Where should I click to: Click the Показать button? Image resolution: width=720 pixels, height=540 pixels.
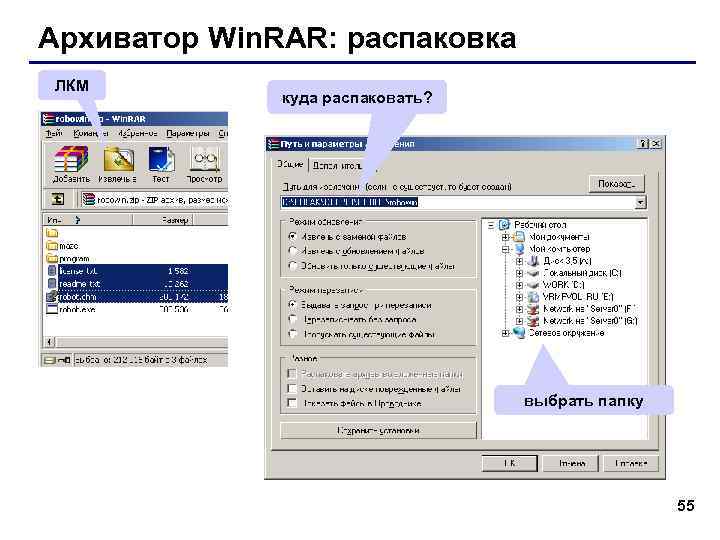click(617, 184)
